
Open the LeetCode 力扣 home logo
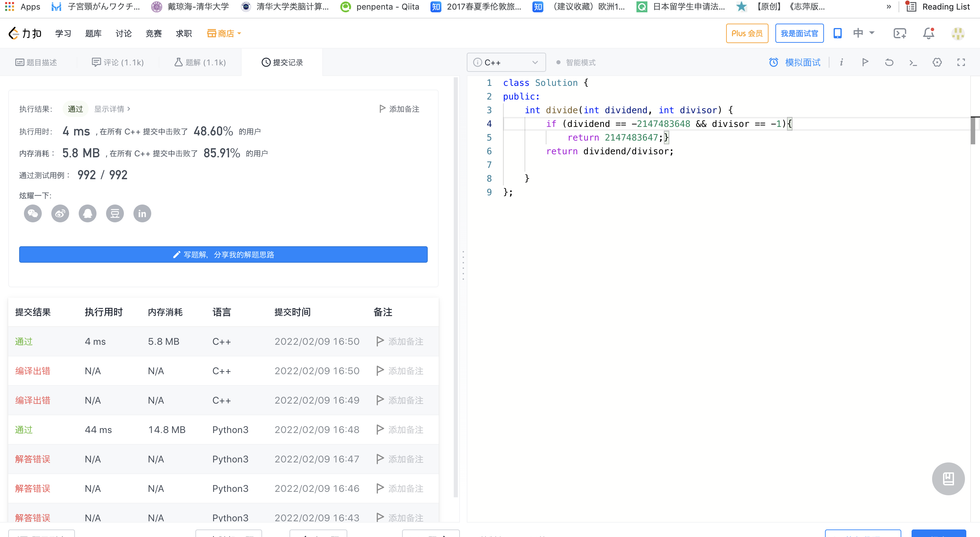(25, 34)
